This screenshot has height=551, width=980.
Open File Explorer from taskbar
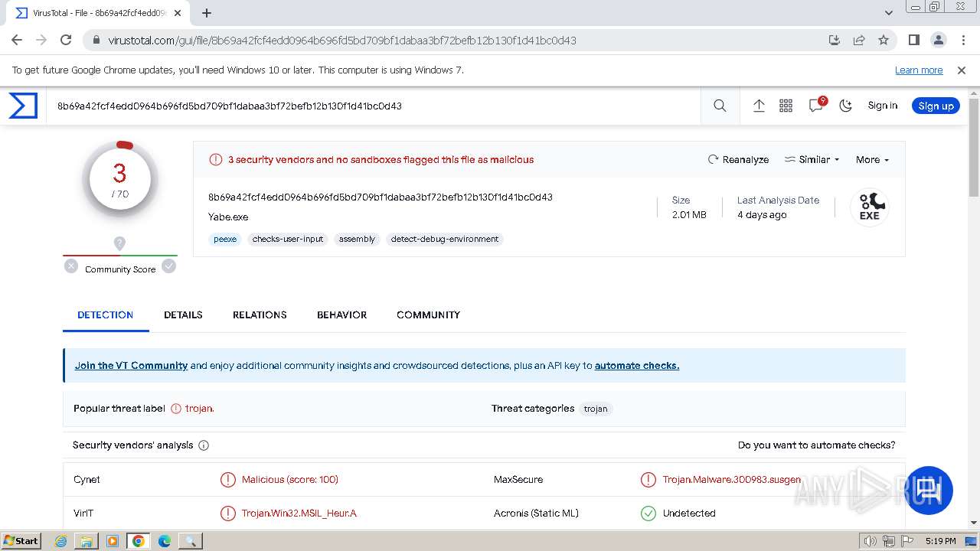point(87,541)
